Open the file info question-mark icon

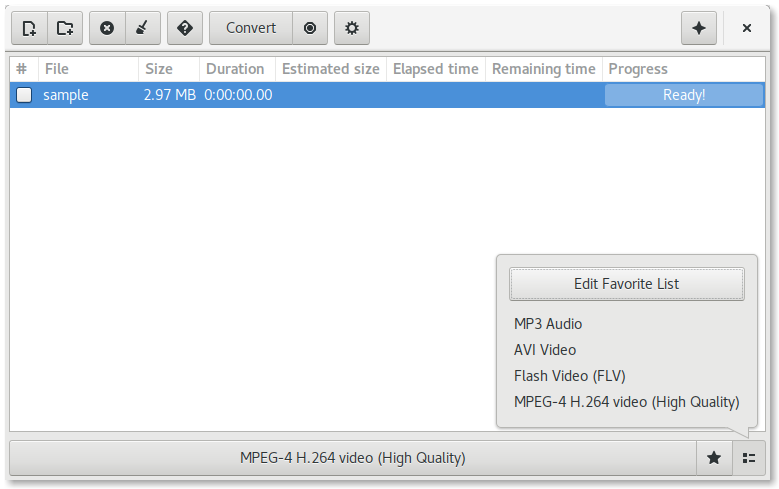[x=185, y=28]
